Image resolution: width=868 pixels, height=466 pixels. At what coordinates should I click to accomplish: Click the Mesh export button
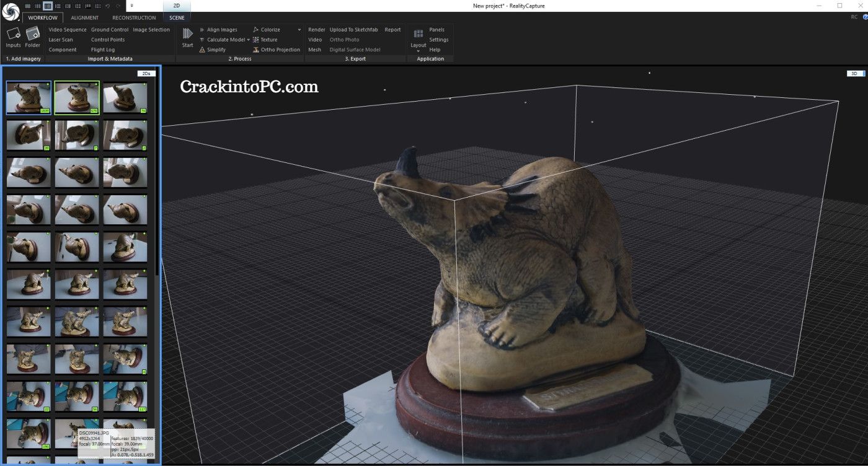coord(314,50)
